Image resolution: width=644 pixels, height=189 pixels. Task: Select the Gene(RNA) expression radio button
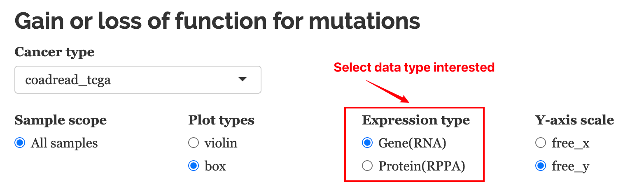(x=367, y=143)
